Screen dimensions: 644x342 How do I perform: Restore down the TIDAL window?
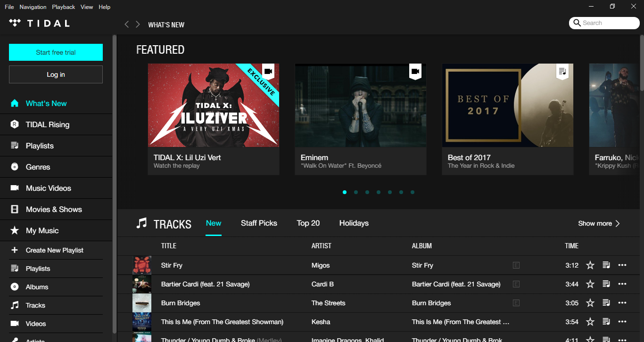click(x=612, y=6)
